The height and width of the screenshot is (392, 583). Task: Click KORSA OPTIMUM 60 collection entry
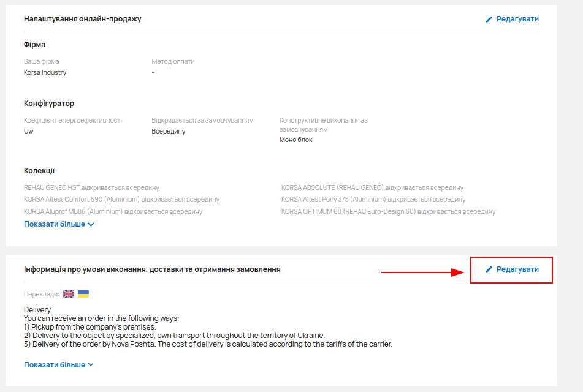(388, 211)
